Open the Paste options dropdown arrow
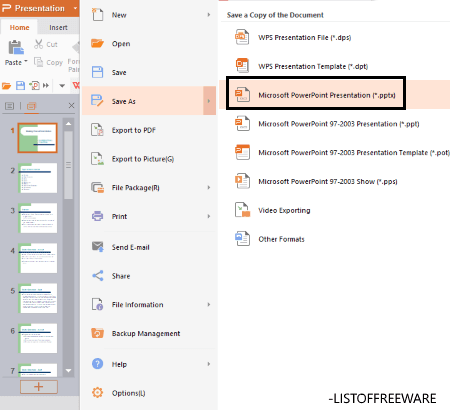The image size is (450, 410). [26, 62]
